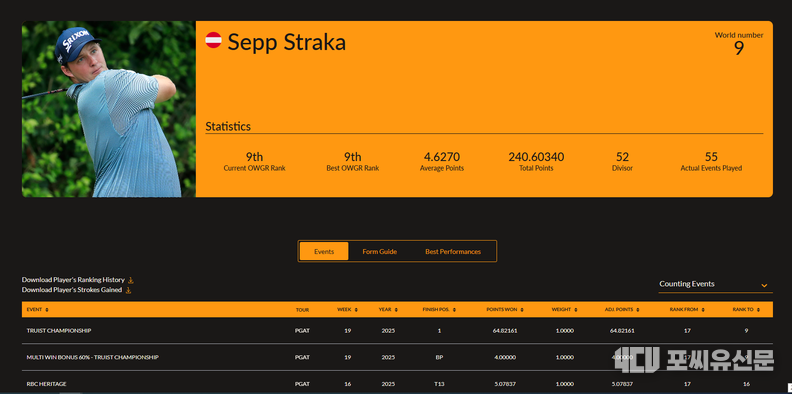
Task: Open Download Player's Ranking History link
Action: coord(73,280)
